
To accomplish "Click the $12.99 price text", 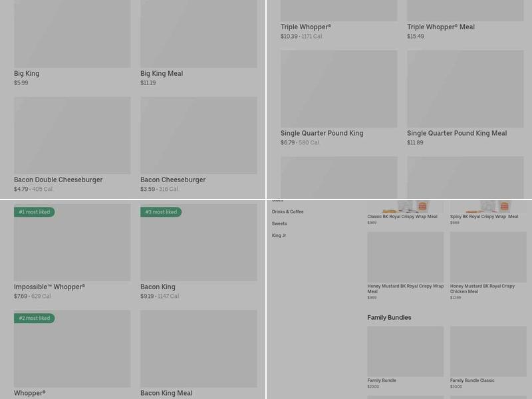I will tap(456, 297).
